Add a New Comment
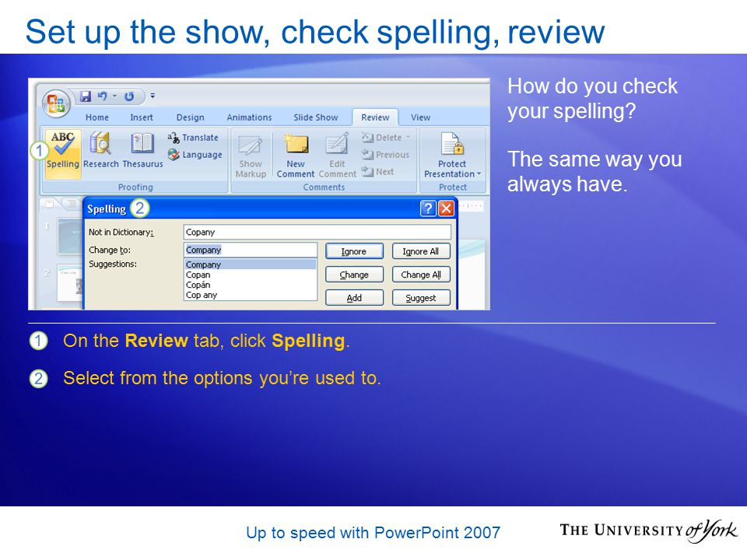 (296, 156)
